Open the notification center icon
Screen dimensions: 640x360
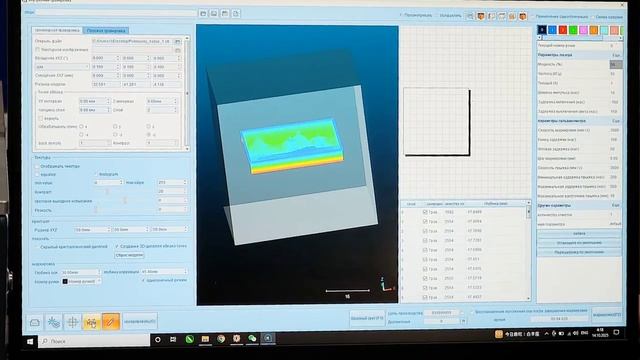[x=617, y=333]
